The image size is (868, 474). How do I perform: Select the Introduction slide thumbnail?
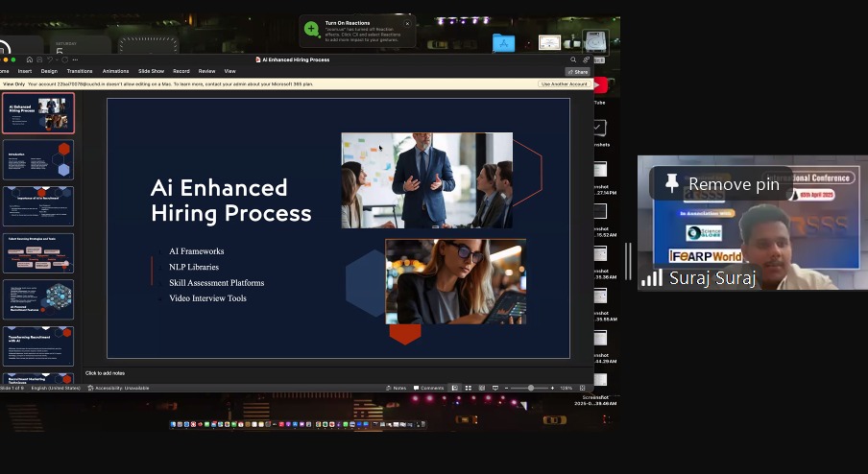[x=38, y=160]
